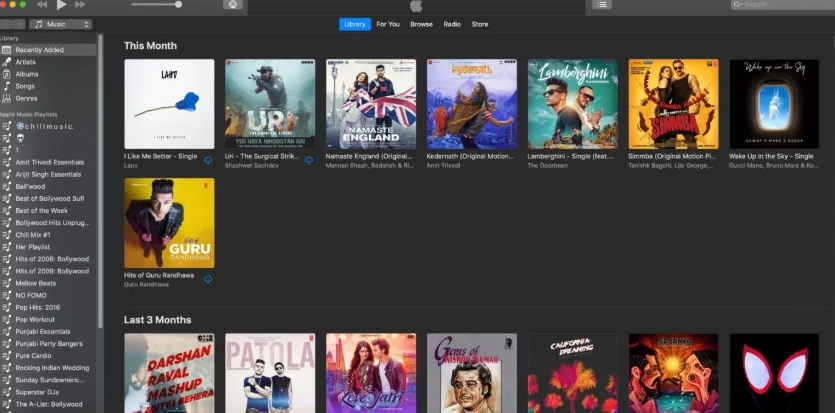Select Artists in the Library sidebar
This screenshot has width=835, height=413.
pyautogui.click(x=26, y=62)
